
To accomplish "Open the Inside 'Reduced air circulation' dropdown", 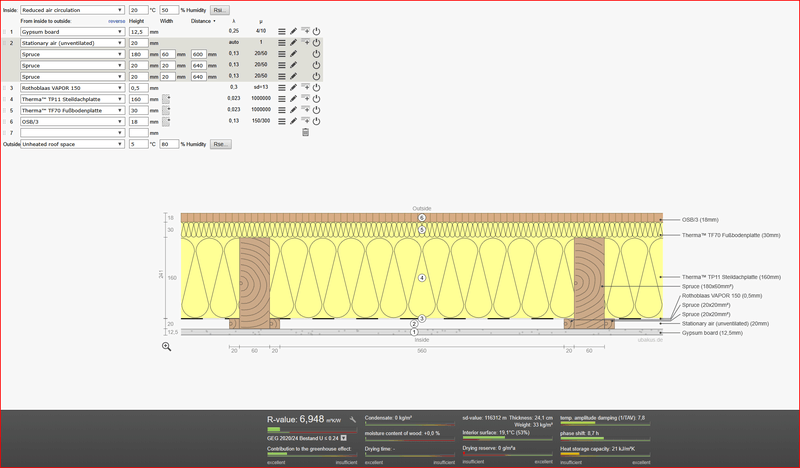I will [x=71, y=9].
